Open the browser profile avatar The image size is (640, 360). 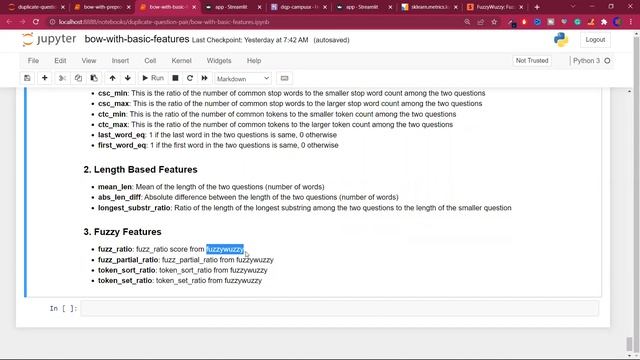(x=618, y=22)
